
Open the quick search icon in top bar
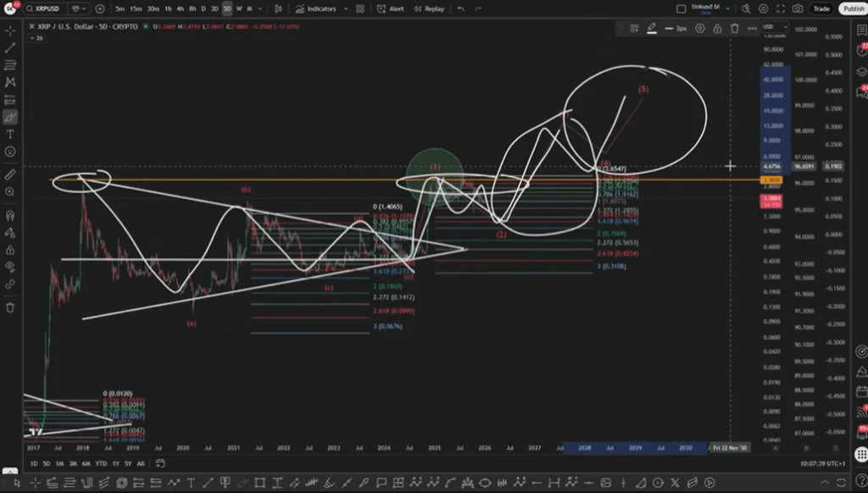click(746, 8)
